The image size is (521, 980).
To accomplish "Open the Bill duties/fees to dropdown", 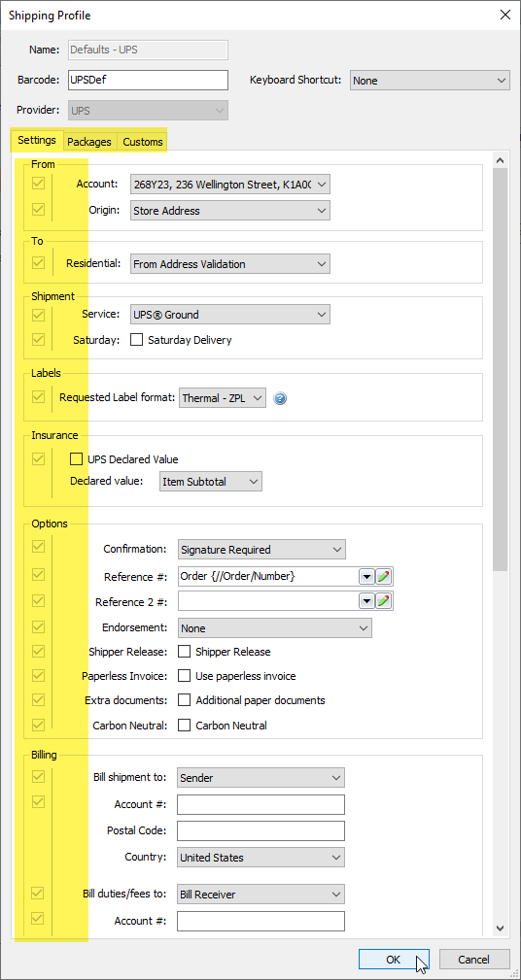I will 260,895.
